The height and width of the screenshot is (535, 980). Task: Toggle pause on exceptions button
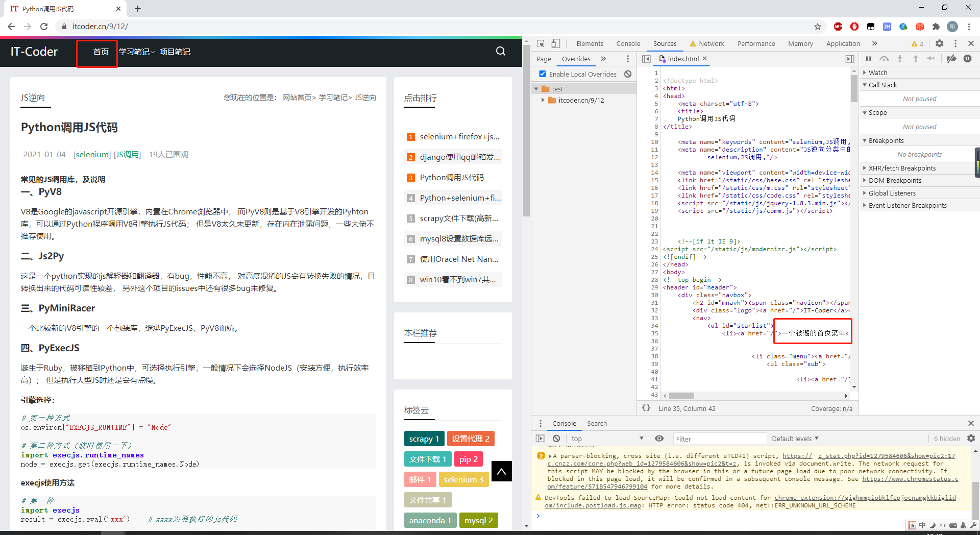(967, 59)
